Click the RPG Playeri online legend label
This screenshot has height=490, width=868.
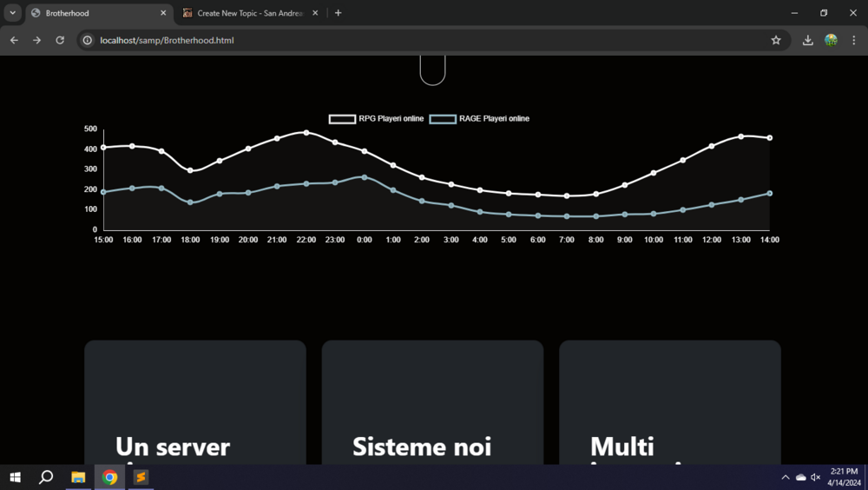pyautogui.click(x=391, y=119)
